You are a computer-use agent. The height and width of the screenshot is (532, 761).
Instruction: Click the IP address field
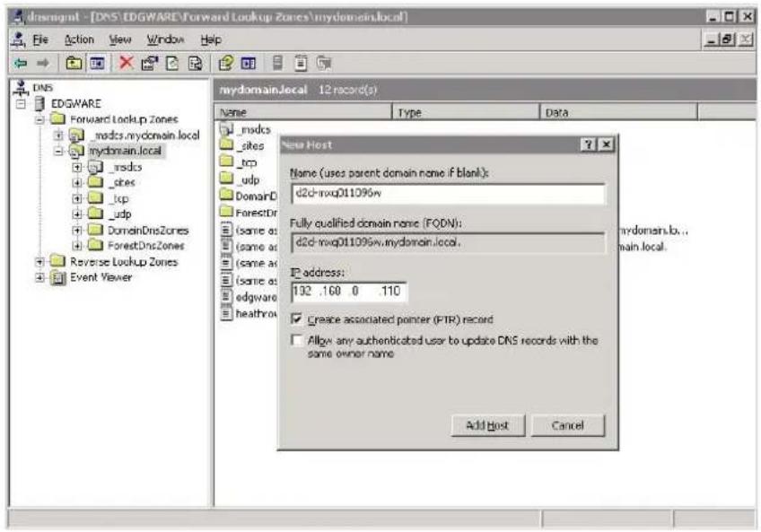point(348,292)
